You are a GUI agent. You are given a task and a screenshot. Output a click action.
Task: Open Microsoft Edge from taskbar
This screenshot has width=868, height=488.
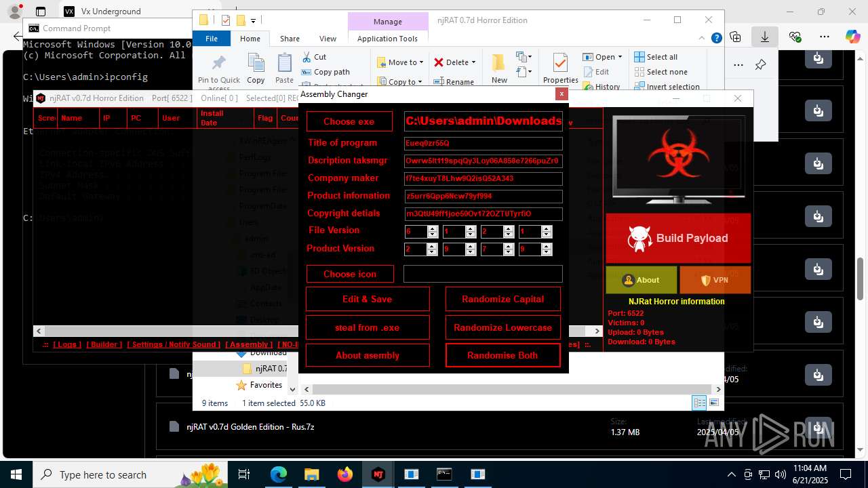[x=279, y=474]
